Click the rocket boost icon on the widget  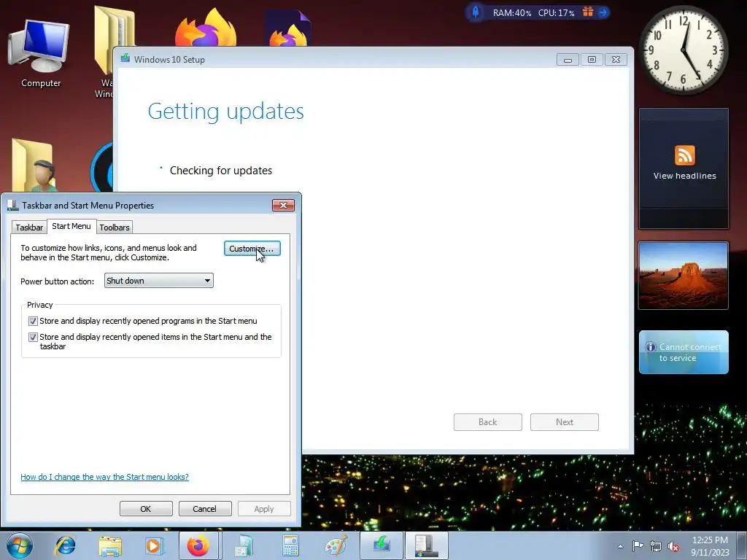point(475,12)
